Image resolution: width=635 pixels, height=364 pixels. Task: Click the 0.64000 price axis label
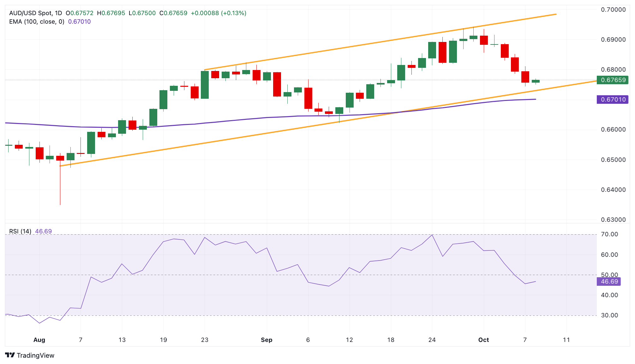tap(613, 190)
